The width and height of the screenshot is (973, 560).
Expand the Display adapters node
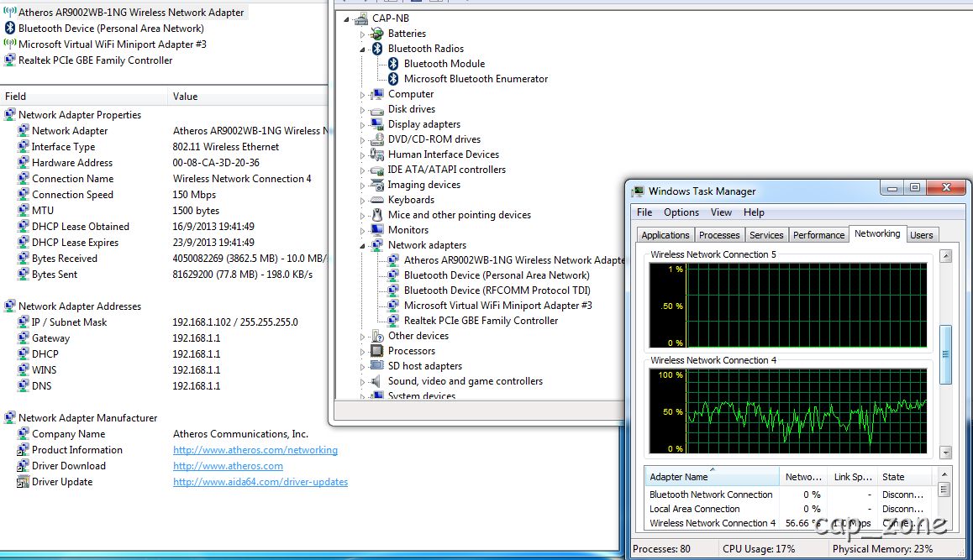tap(363, 124)
